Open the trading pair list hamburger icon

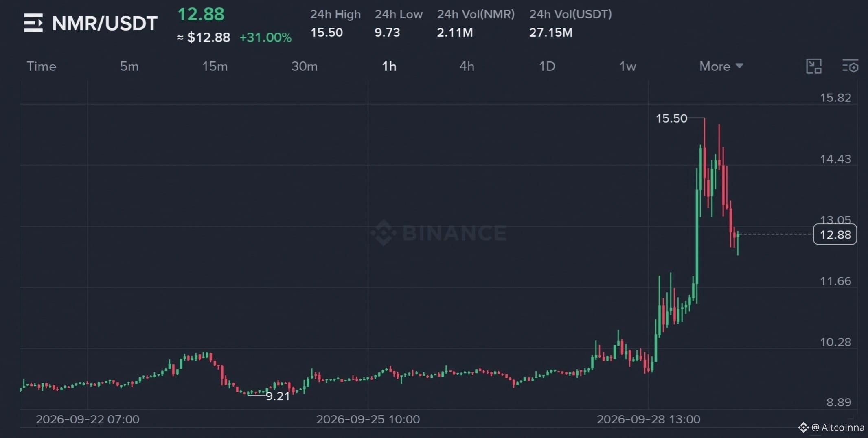tap(33, 23)
